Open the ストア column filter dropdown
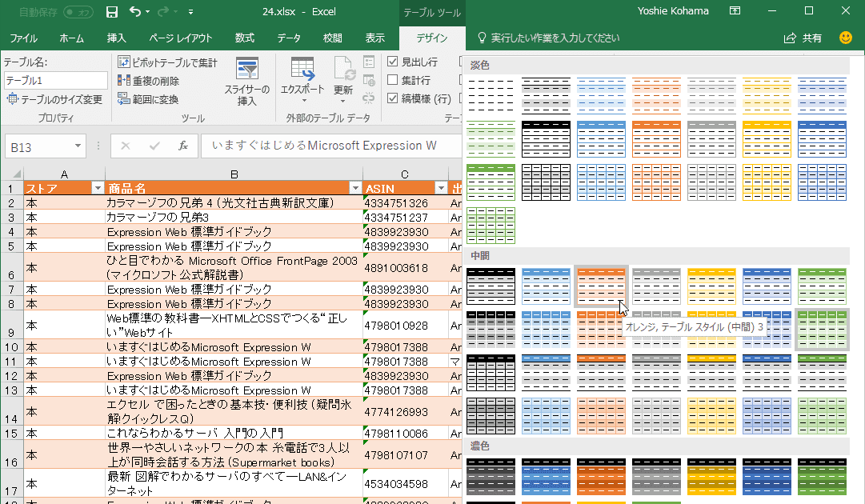 coord(98,188)
